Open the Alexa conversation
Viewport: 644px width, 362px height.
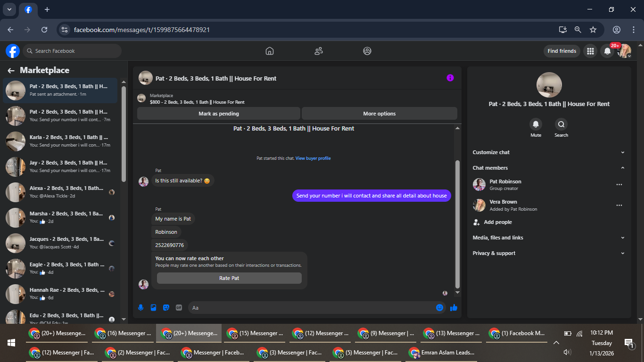pos(60,192)
